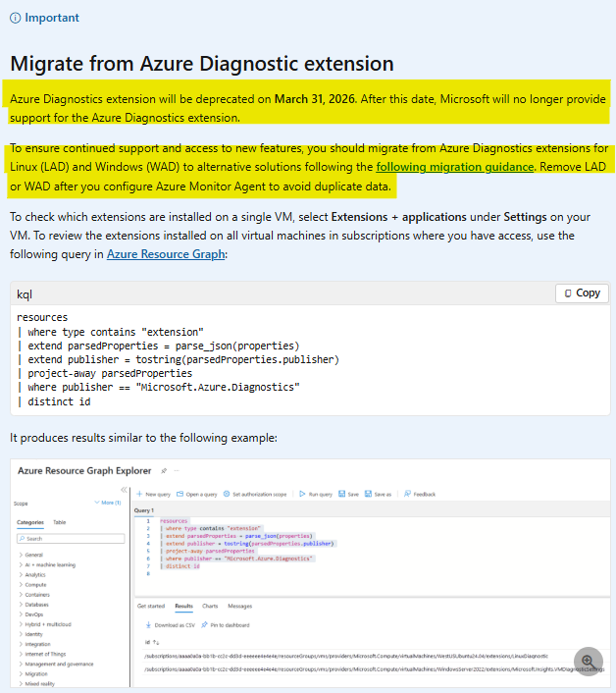Viewport: 616px width, 693px height.
Task: Click the Feedback person icon
Action: (407, 494)
